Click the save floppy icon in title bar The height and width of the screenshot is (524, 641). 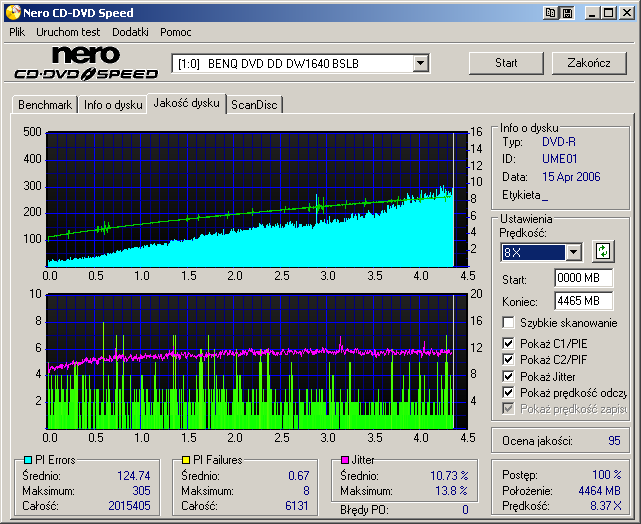click(567, 13)
